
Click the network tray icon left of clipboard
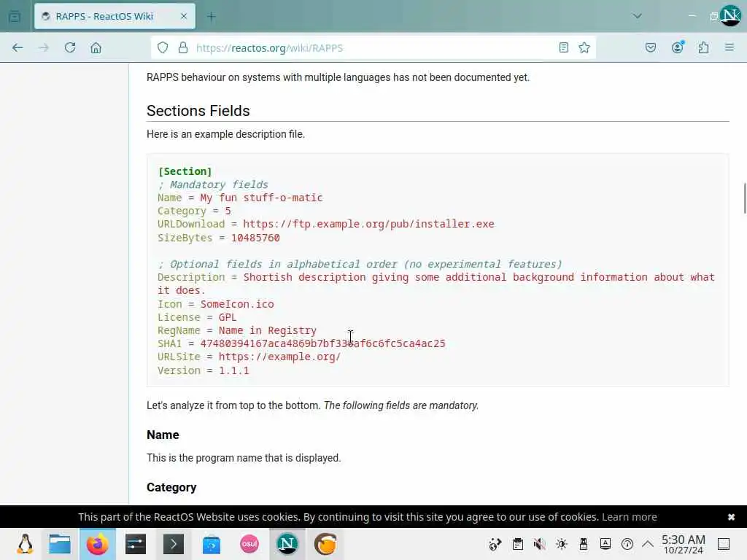pyautogui.click(x=495, y=544)
